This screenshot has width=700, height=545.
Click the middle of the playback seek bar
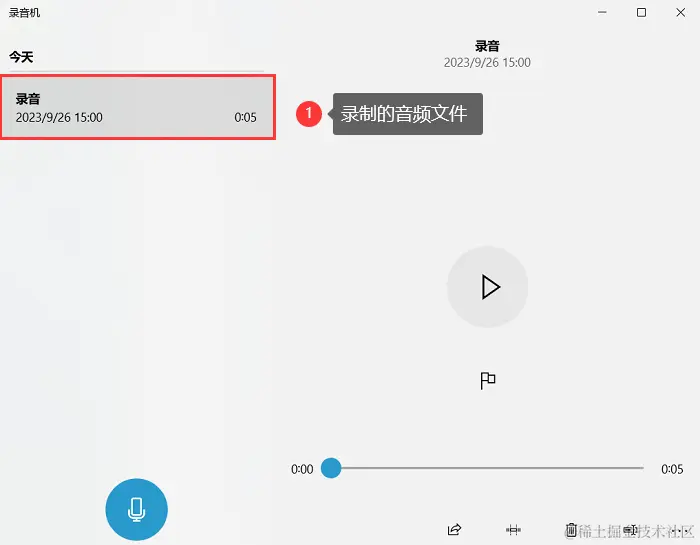tap(487, 468)
